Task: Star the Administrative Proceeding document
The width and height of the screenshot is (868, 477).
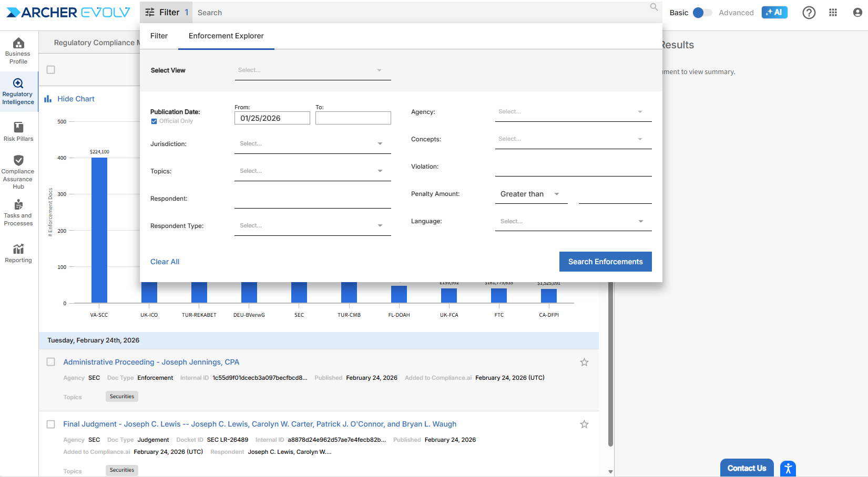Action: [584, 362]
